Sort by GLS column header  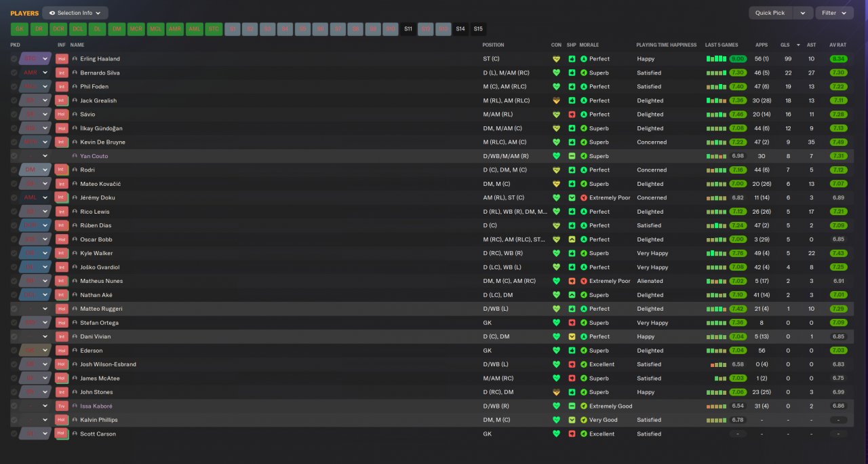click(x=785, y=45)
